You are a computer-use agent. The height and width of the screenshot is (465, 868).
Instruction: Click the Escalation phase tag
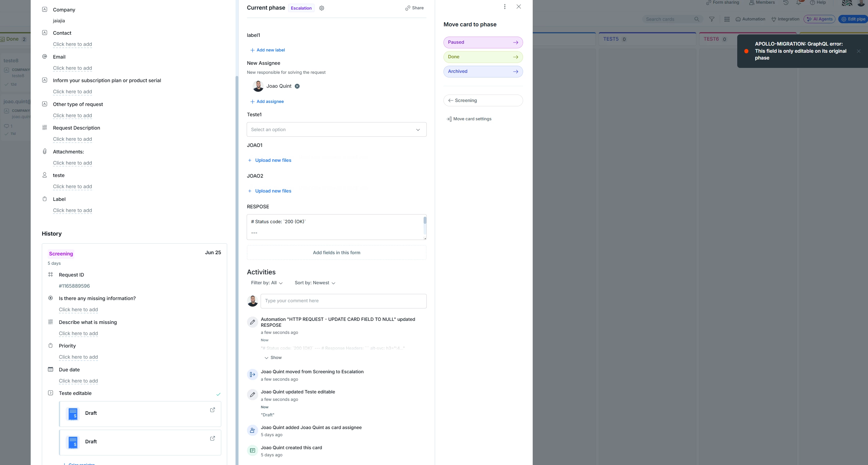pos(301,8)
